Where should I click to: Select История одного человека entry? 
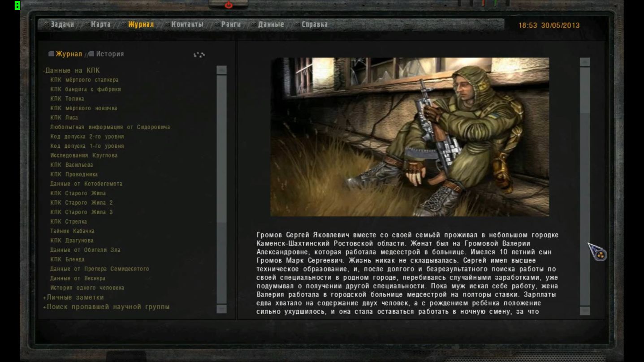pos(87,288)
